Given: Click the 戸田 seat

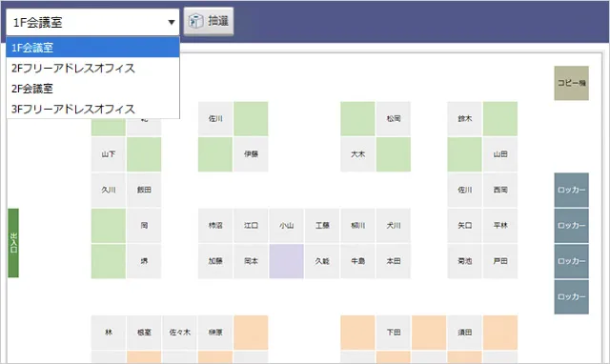Looking at the screenshot, I should pos(500,261).
